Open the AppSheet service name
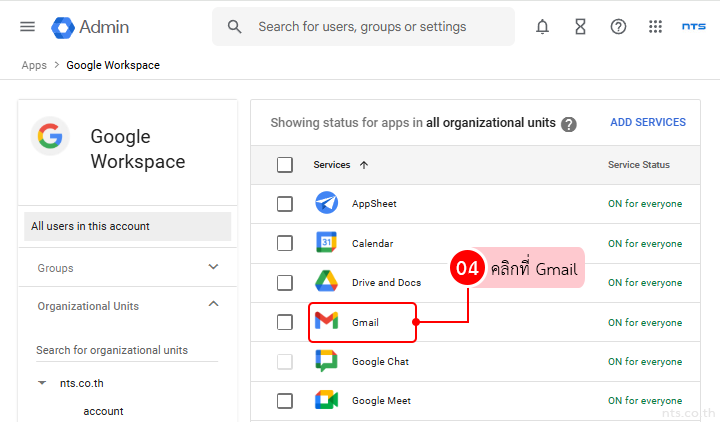Screen dimensions: 720x422 click(374, 204)
